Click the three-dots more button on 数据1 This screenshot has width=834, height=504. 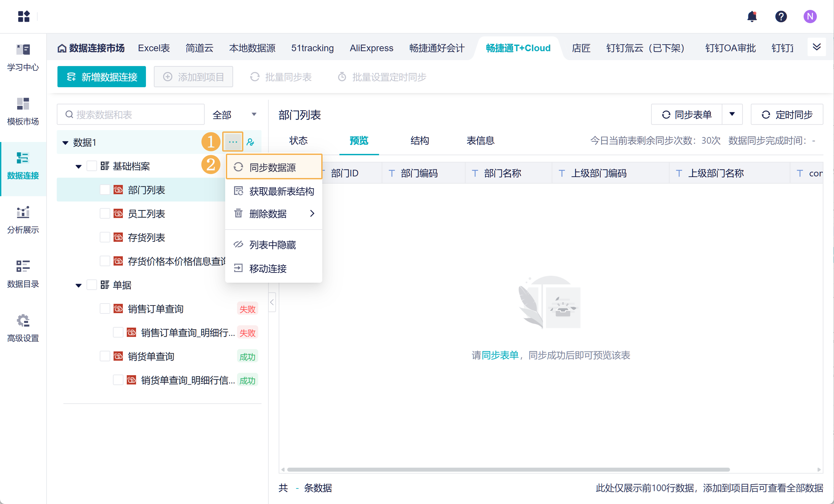(x=233, y=142)
